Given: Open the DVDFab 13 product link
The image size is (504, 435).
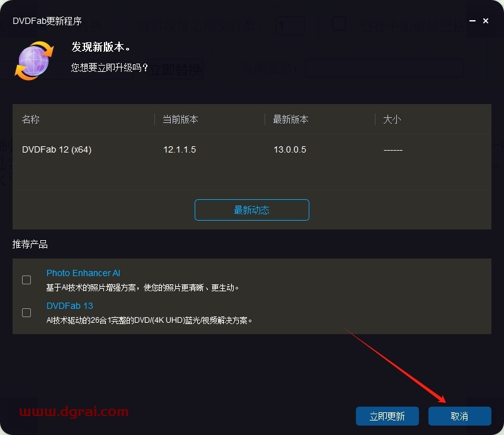Looking at the screenshot, I should pyautogui.click(x=70, y=306).
